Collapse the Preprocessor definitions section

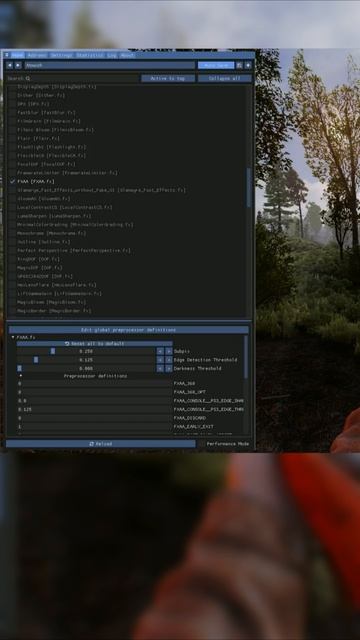[x=95, y=376]
